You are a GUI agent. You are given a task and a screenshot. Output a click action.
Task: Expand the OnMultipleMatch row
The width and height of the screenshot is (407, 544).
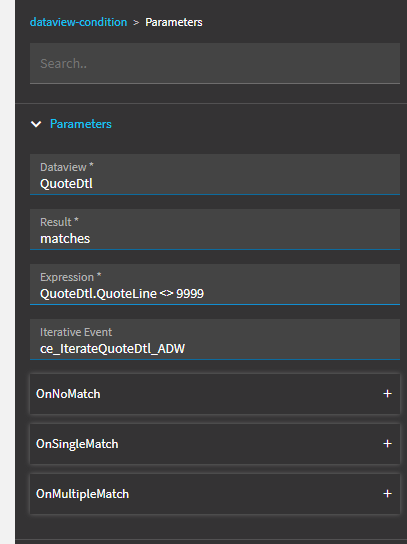[x=215, y=494]
